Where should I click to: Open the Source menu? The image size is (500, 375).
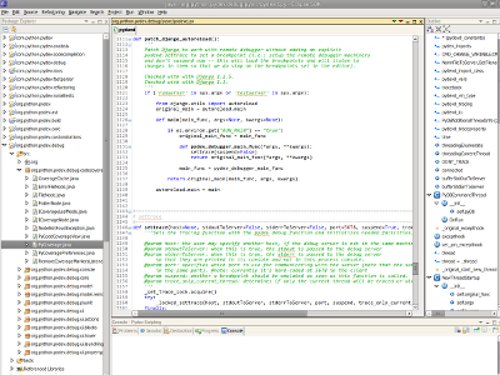[x=30, y=12]
